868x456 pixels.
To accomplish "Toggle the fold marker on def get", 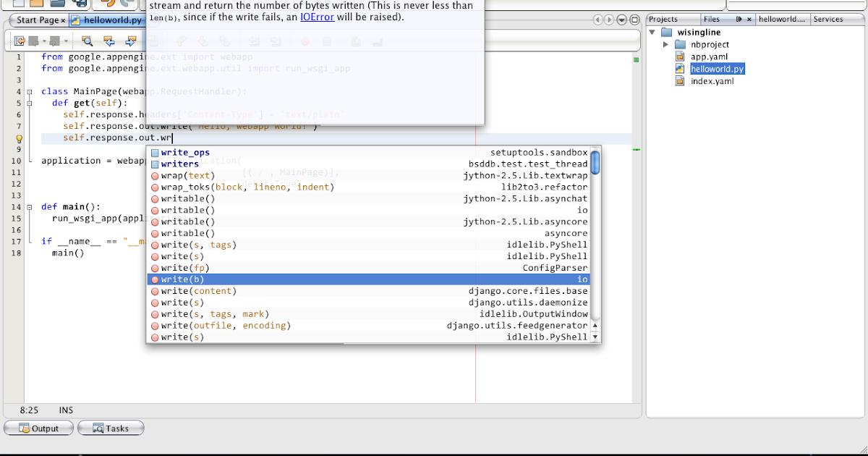I will click(x=30, y=104).
